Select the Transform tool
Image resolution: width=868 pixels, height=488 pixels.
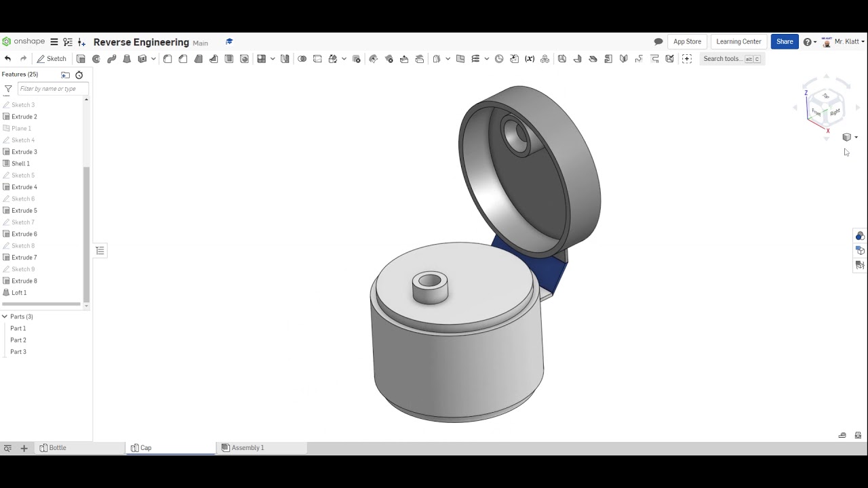coord(333,59)
